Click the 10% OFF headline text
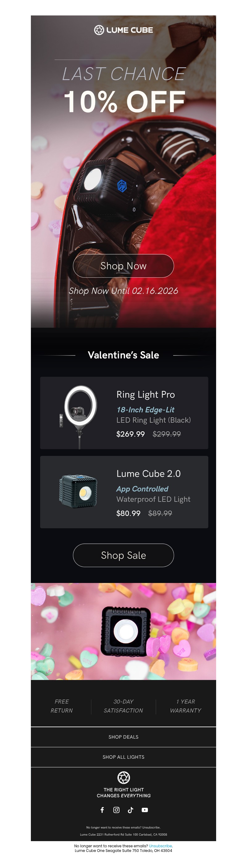247x868 pixels. 124,101
